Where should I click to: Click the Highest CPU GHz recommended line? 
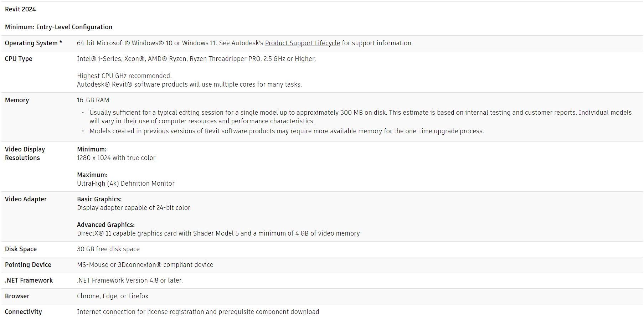[124, 76]
